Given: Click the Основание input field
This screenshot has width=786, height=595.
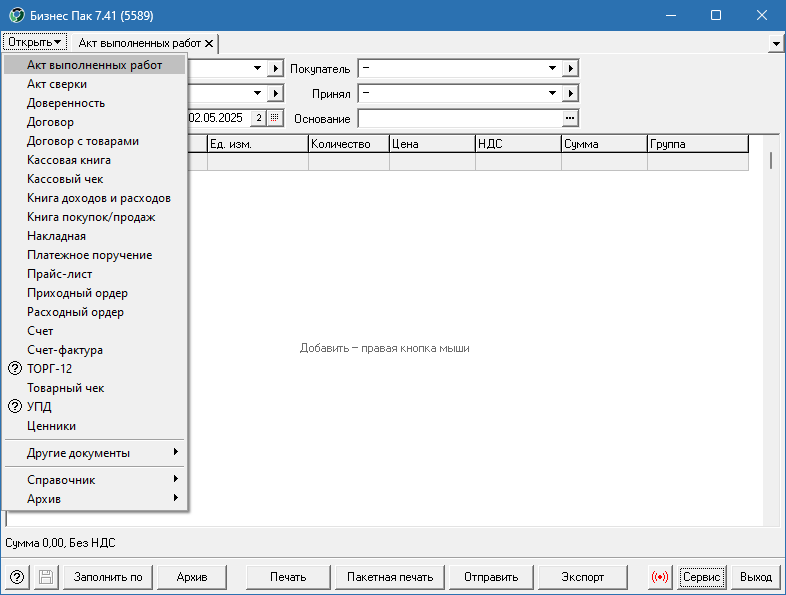Looking at the screenshot, I should point(460,118).
